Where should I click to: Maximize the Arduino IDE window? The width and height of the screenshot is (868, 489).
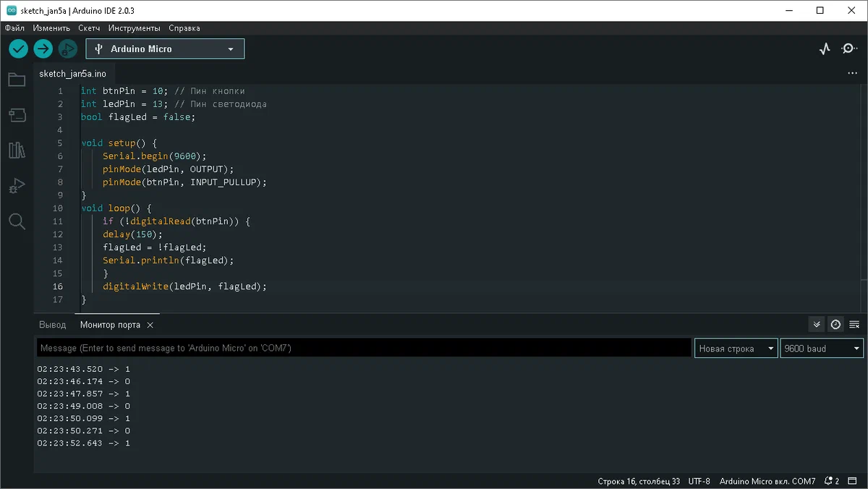tap(820, 11)
